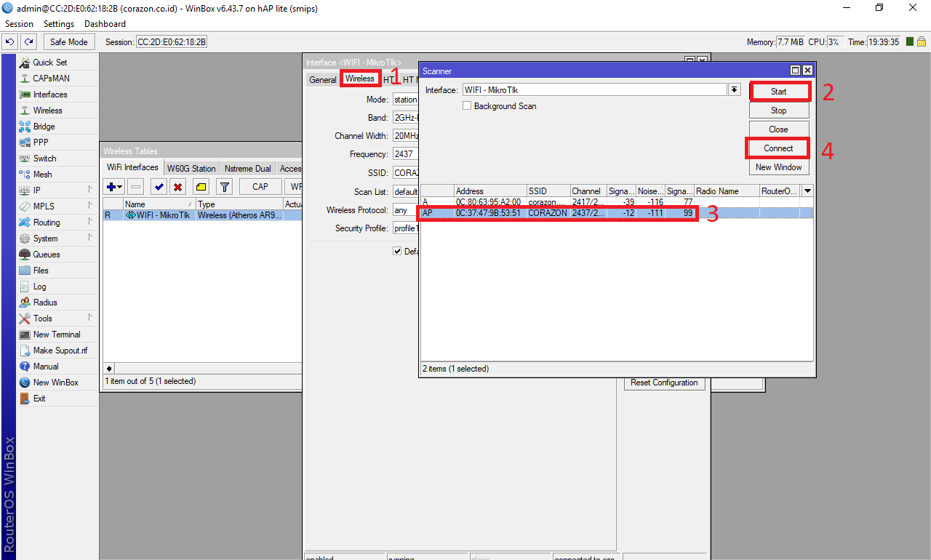Open the Interface dropdown in Scanner
The height and width of the screenshot is (560, 931).
click(x=734, y=89)
